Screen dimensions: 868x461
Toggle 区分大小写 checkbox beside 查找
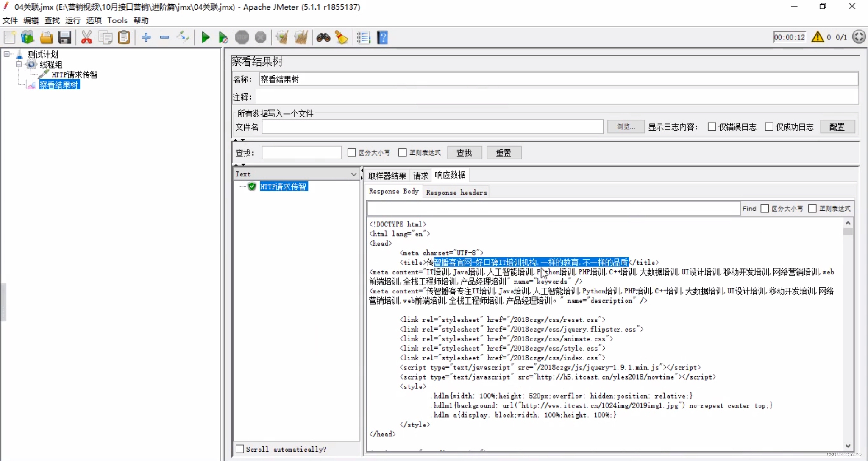click(351, 153)
